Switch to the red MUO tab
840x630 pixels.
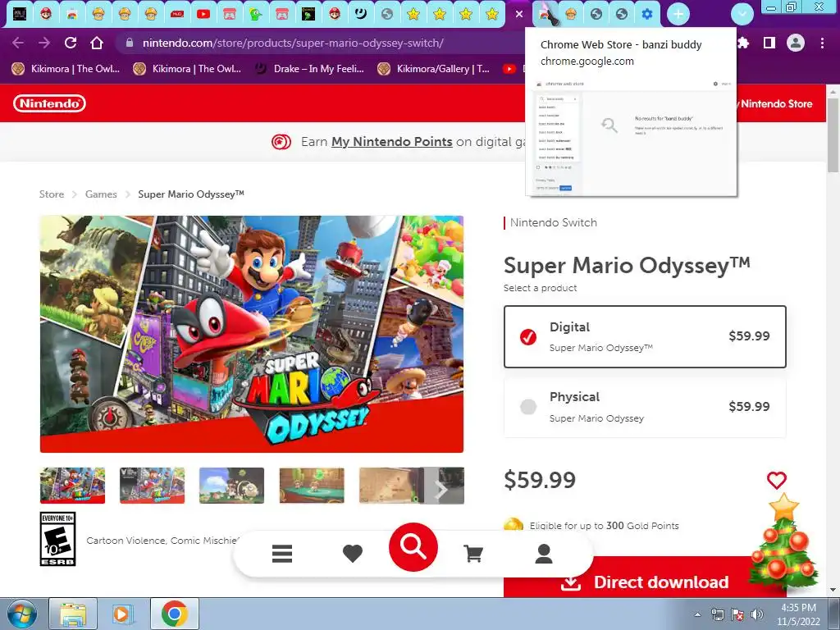coord(177,15)
